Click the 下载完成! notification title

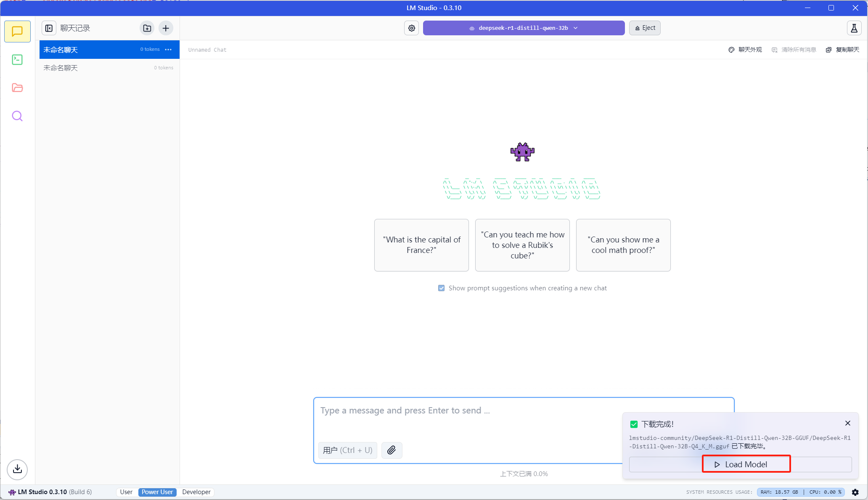658,424
